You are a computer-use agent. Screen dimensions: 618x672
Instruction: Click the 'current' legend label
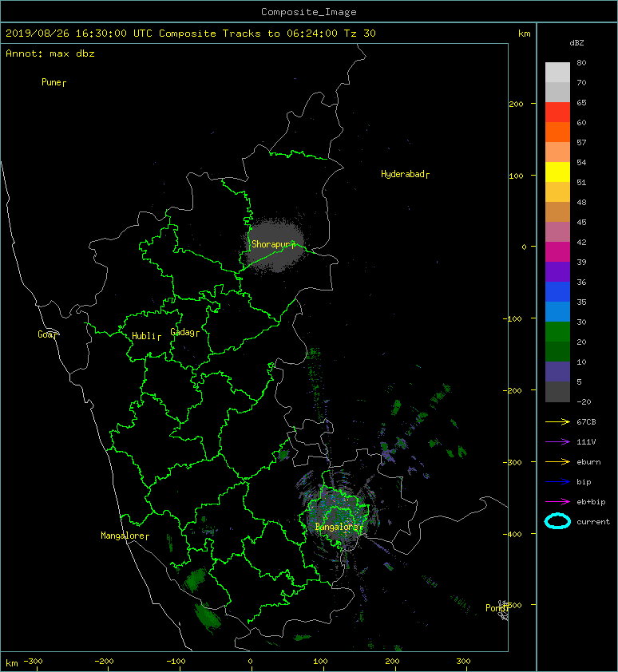pyautogui.click(x=593, y=522)
